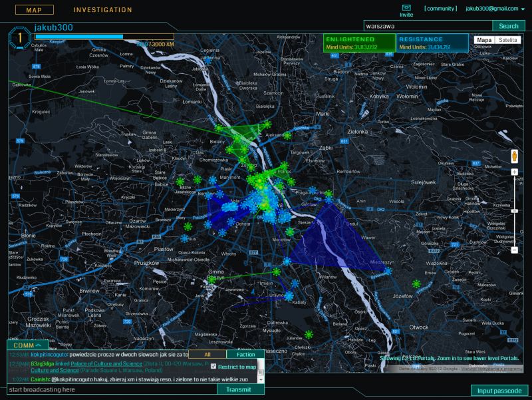Open the jakub300@gmail.com account dropdown

(x=495, y=9)
